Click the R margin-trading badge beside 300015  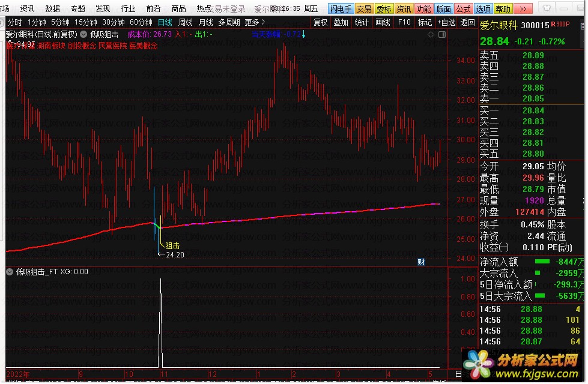click(x=553, y=25)
